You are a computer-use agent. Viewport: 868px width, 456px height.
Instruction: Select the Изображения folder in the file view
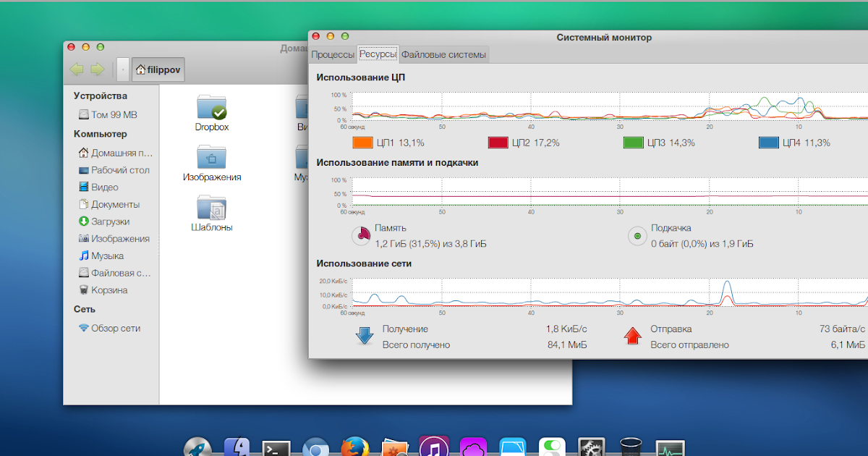pos(212,157)
